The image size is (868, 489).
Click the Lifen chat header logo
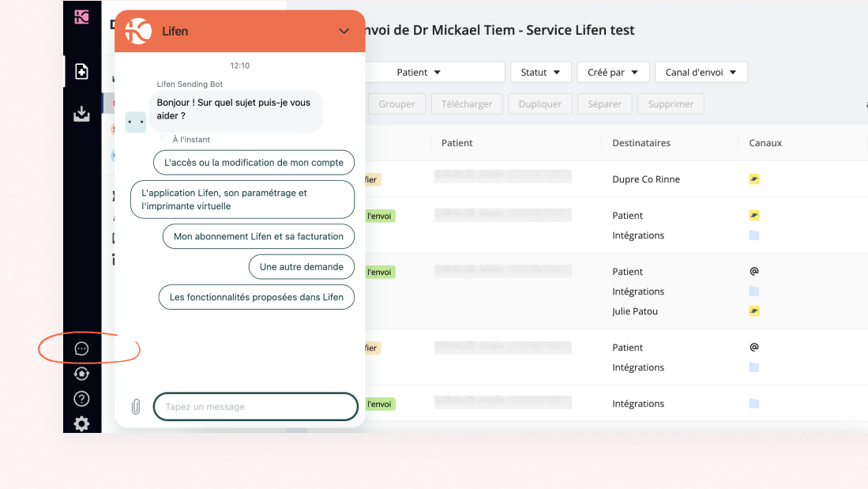138,31
